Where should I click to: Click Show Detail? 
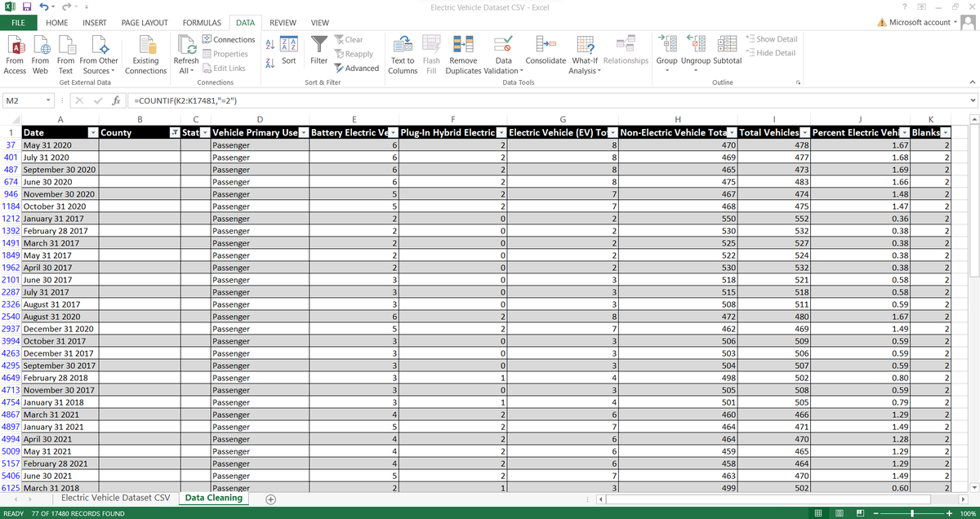[x=771, y=38]
